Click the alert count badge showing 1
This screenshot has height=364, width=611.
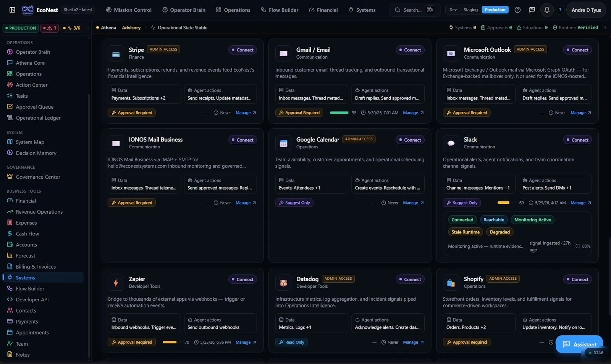pos(50,28)
